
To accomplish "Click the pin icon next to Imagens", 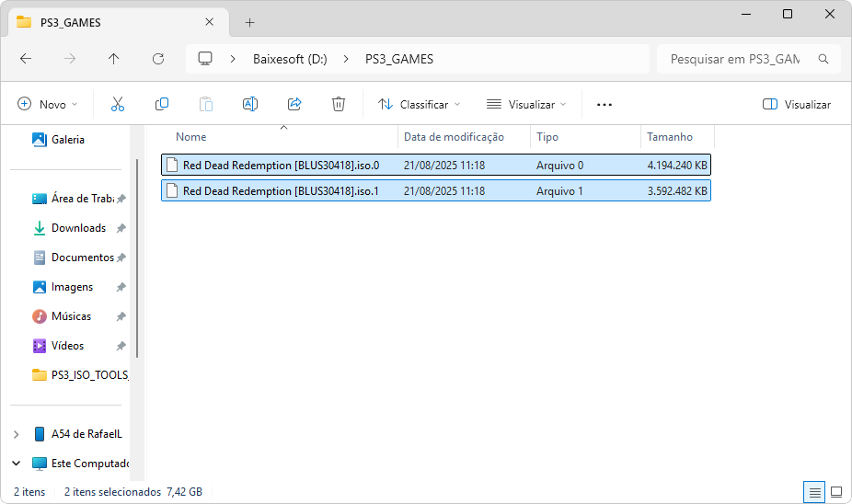I will [x=121, y=287].
